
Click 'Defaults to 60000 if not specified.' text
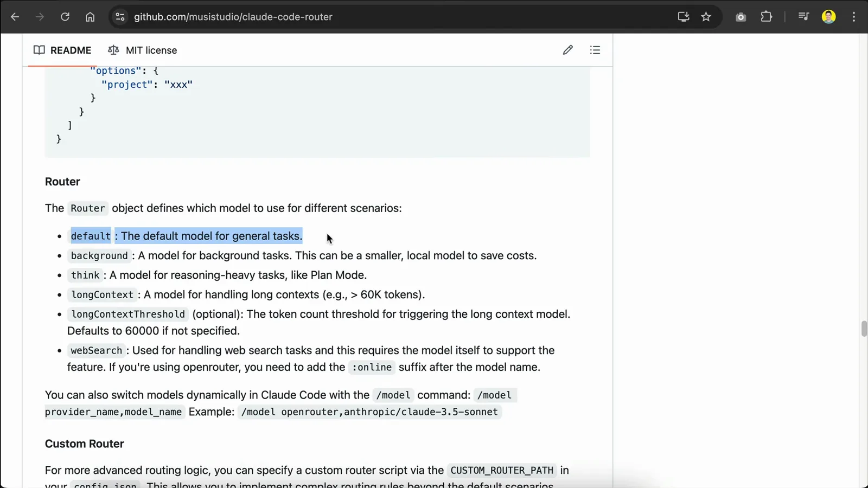point(154,331)
